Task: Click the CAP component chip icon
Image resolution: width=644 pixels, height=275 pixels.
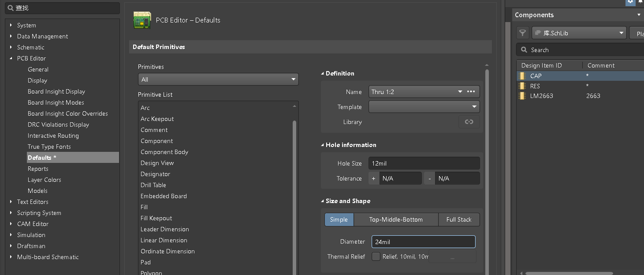Action: pyautogui.click(x=523, y=76)
